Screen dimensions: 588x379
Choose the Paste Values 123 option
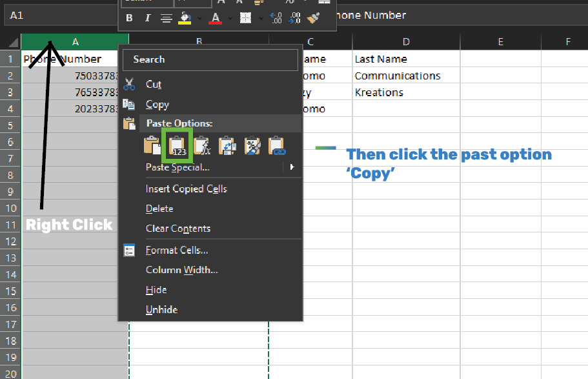(x=177, y=146)
